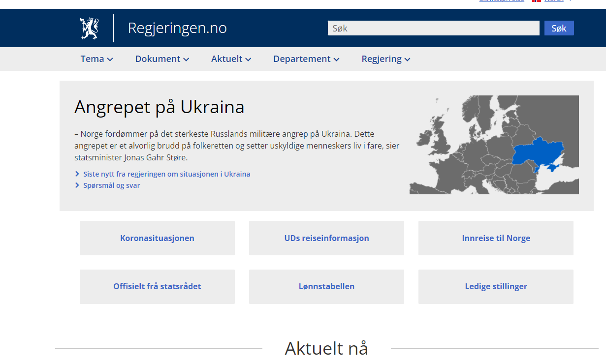Go to Offisielt frå statsrådet

coord(158,286)
